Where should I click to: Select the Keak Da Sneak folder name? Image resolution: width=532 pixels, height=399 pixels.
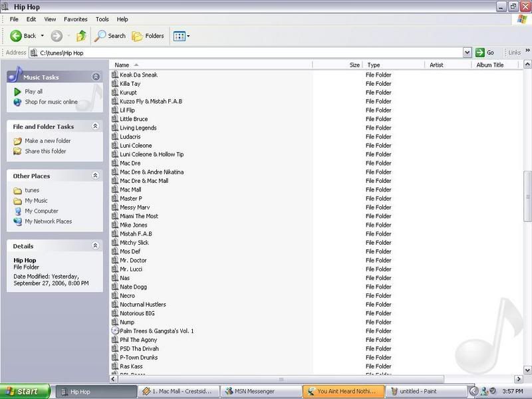tap(138, 74)
